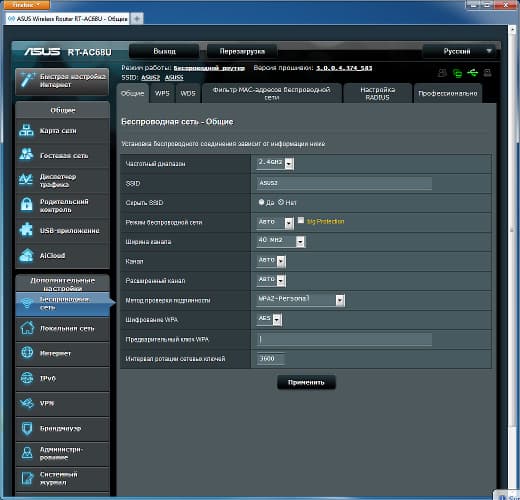Open the Internet (Интернет) globe icon
Image resolution: width=520 pixels, height=500 pixels.
tap(27, 353)
